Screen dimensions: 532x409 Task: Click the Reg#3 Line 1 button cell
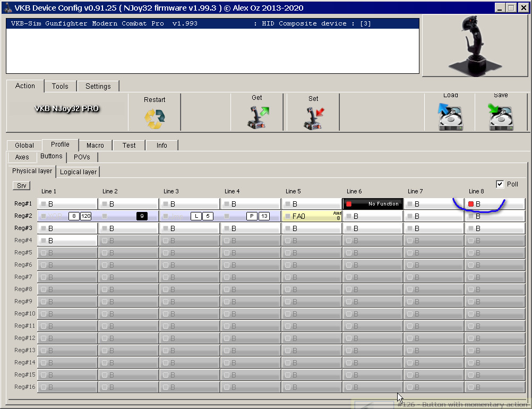(x=67, y=228)
